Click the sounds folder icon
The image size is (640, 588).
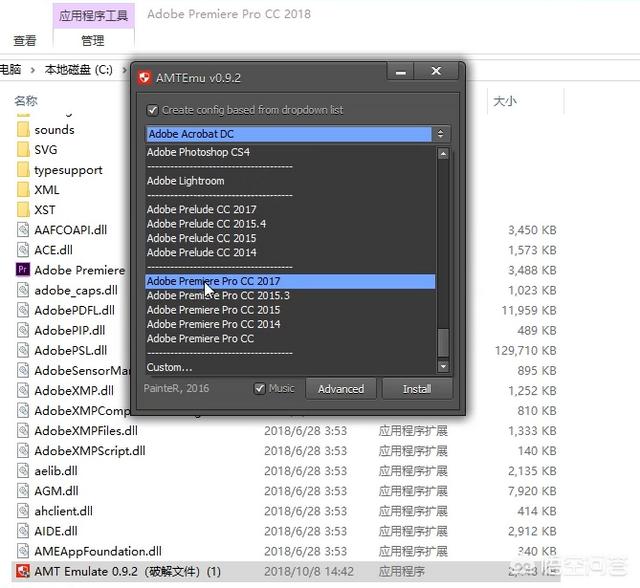coord(23,130)
